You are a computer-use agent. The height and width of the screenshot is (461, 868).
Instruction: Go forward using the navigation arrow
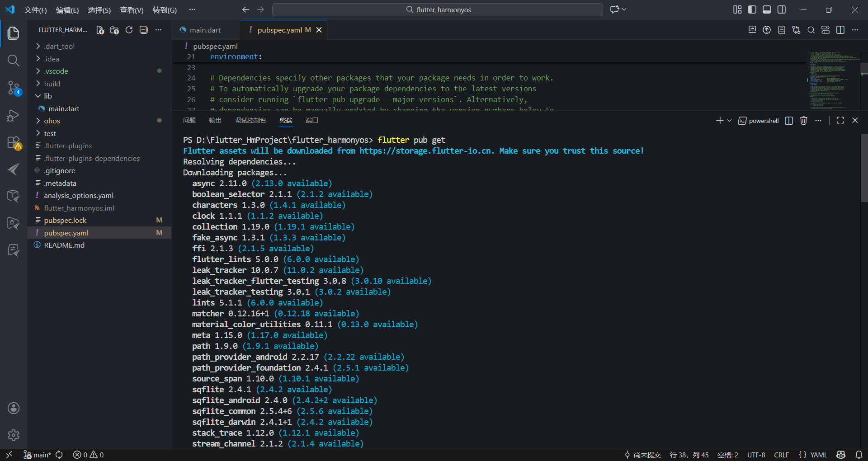pyautogui.click(x=260, y=9)
